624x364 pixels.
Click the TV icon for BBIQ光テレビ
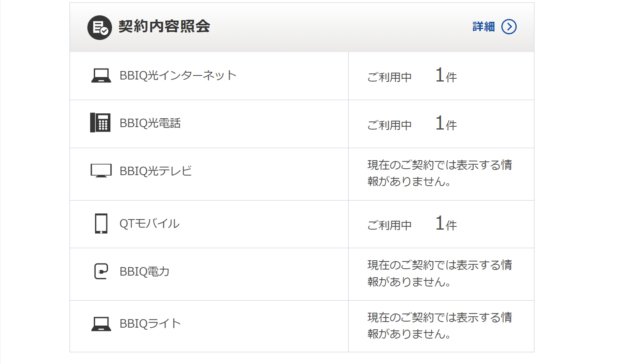coord(101,171)
